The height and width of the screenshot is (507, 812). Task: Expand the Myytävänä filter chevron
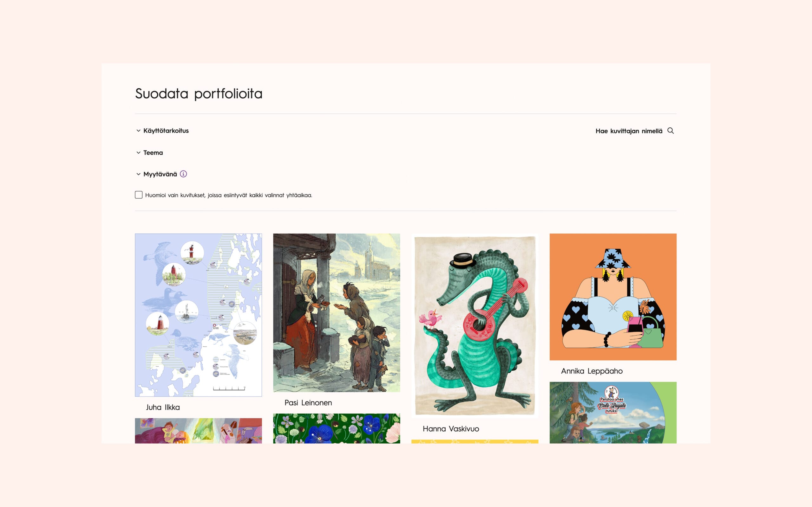[x=138, y=174]
